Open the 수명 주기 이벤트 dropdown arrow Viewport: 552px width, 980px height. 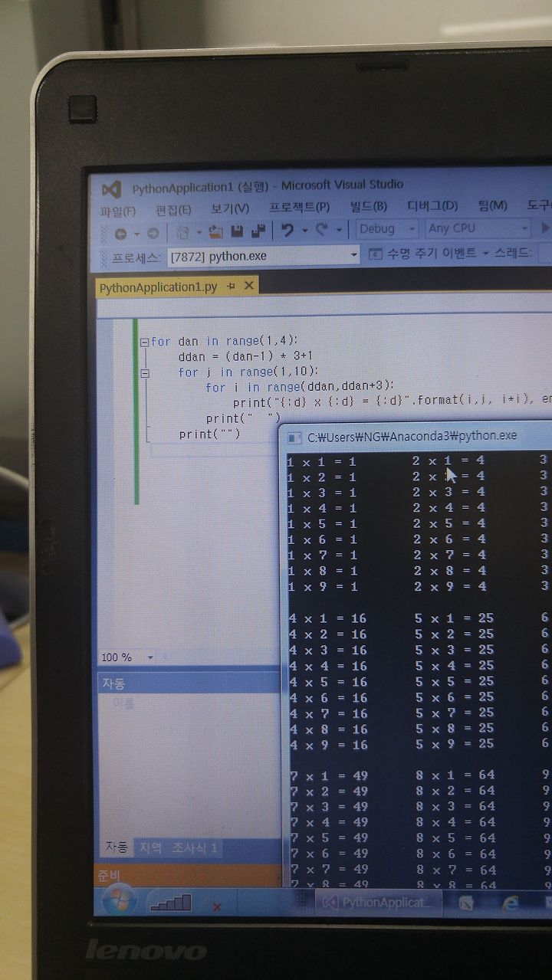click(x=486, y=253)
